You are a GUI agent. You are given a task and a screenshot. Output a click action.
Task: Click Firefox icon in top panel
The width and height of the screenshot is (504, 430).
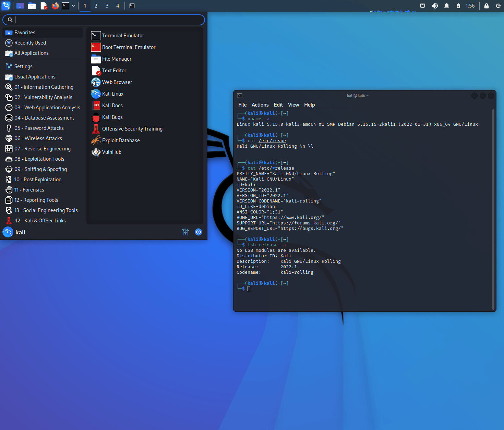pyautogui.click(x=55, y=6)
